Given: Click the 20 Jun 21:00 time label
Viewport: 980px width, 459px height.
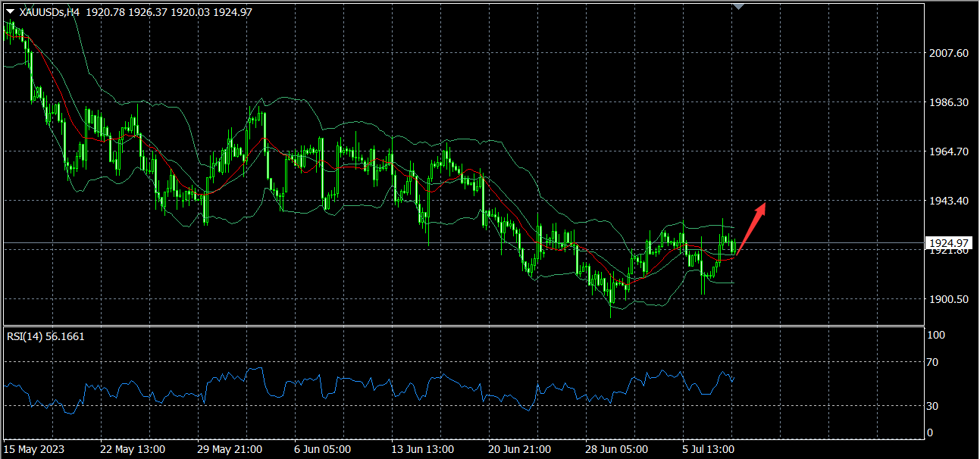Looking at the screenshot, I should click(521, 449).
